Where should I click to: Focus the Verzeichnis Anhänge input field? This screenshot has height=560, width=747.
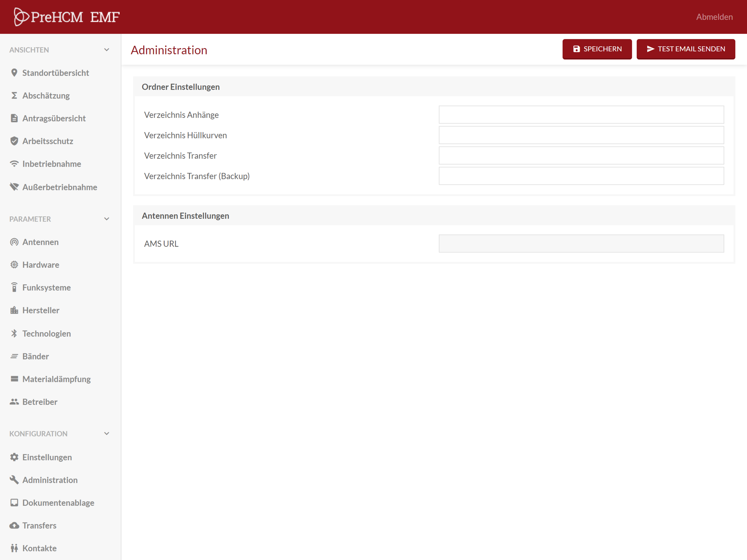click(581, 115)
